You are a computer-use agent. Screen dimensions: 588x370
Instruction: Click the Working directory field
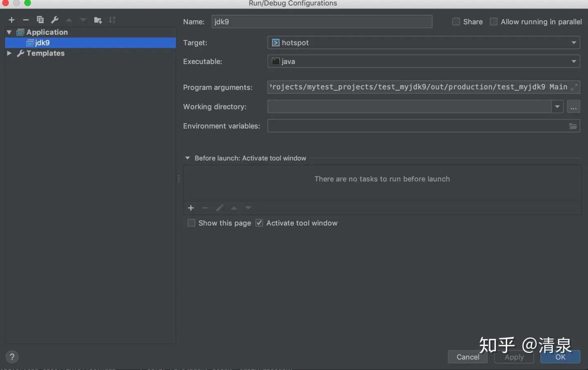[409, 107]
